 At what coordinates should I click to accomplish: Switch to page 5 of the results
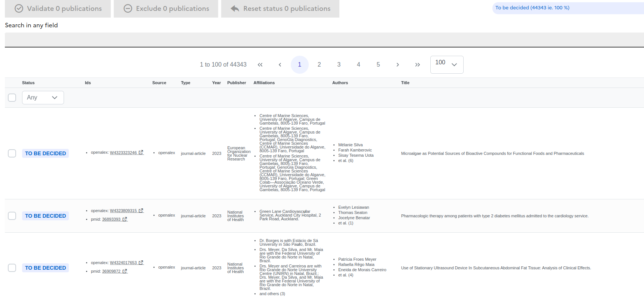378,65
